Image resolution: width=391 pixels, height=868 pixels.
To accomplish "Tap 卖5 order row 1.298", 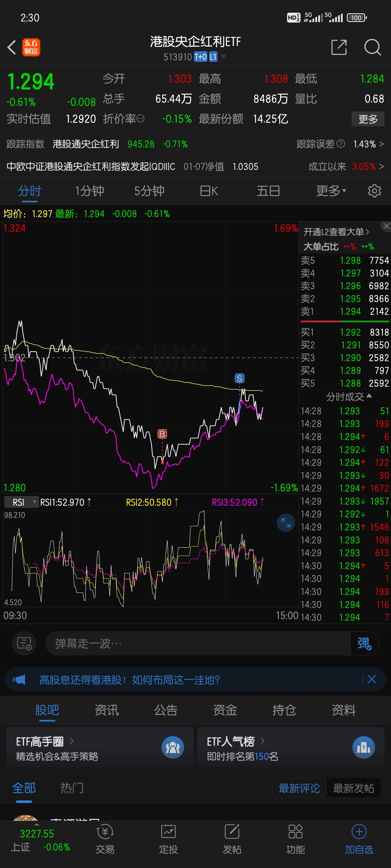I will tap(345, 260).
